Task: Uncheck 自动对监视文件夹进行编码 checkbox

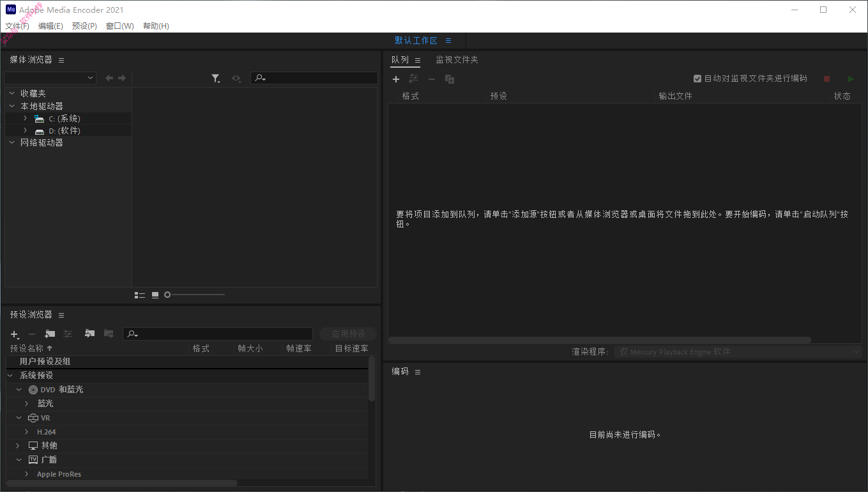Action: click(x=697, y=79)
